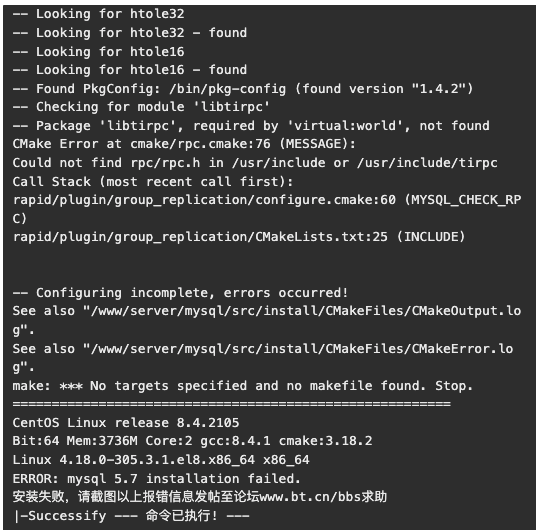This screenshot has width=536, height=530.
Task: Click the 'Call Stack (most recent call first)' line
Action: [x=153, y=182]
